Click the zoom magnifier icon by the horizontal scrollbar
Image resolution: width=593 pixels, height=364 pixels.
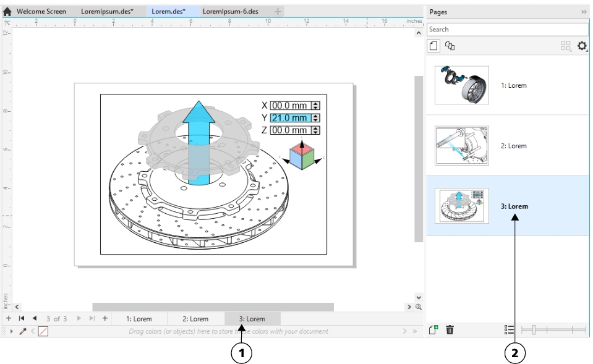(419, 307)
